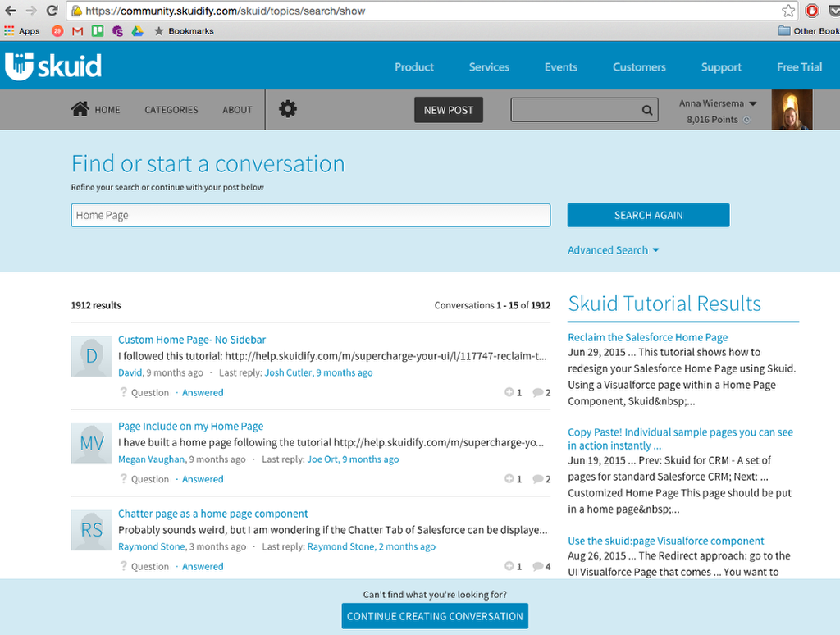Select the Skuid logo in the header

point(52,66)
